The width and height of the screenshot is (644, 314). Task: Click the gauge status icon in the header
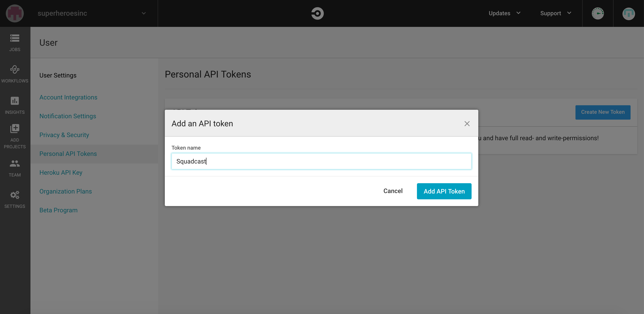597,13
